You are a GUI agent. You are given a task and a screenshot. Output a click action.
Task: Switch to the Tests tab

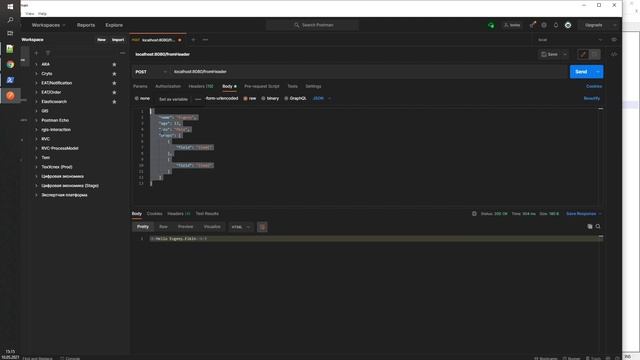(x=292, y=87)
